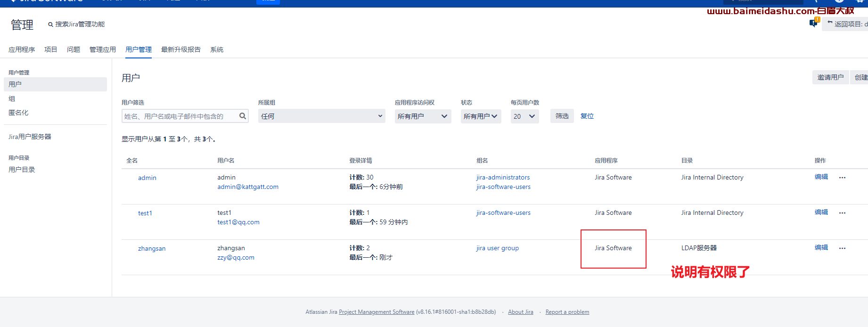Open the jira user group link

click(x=498, y=248)
